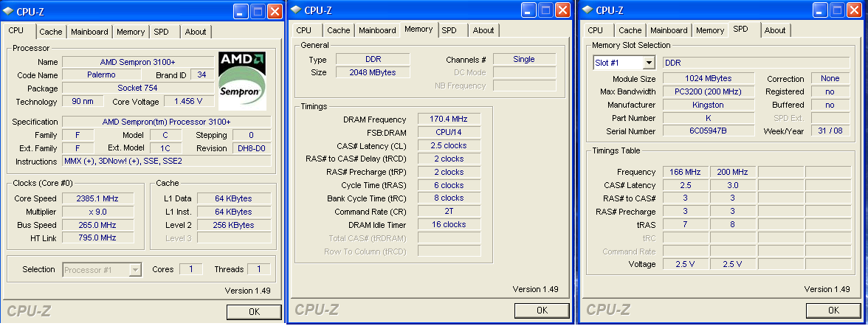Click the Bank Cycle Time value '8 clocks'

449,198
